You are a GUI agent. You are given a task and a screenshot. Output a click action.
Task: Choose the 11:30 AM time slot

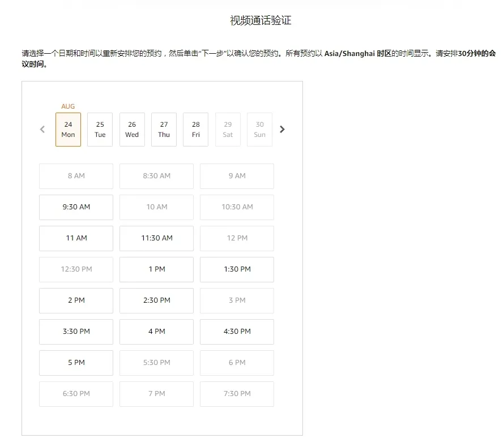tap(156, 238)
